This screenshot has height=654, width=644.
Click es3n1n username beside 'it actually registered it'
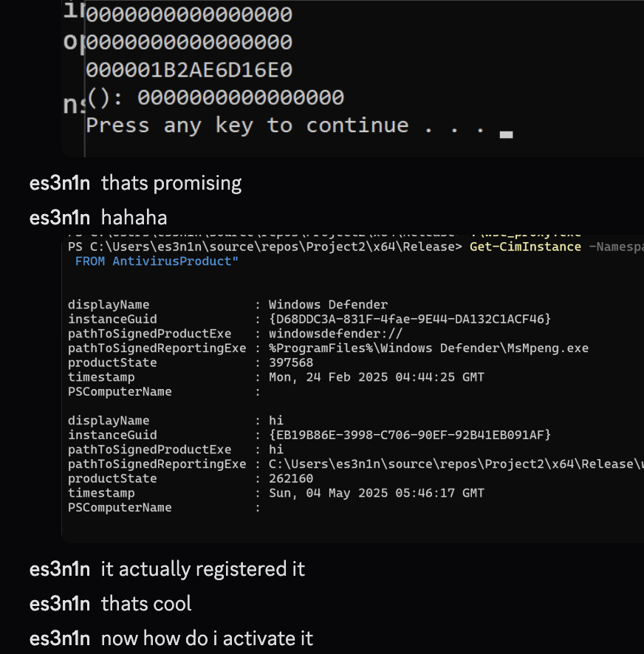[60, 569]
